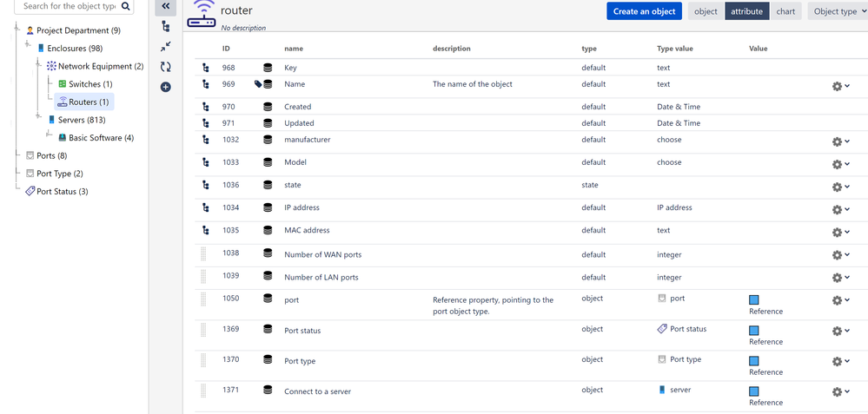Click blue Reference swatch on port row
868x414 pixels.
[x=753, y=300]
